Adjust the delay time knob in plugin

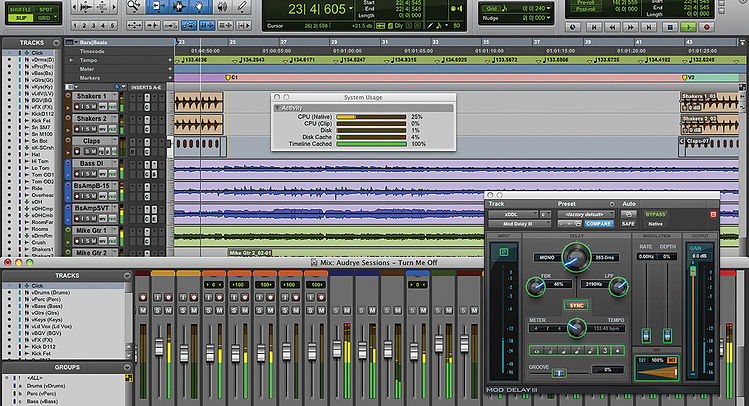click(x=576, y=257)
